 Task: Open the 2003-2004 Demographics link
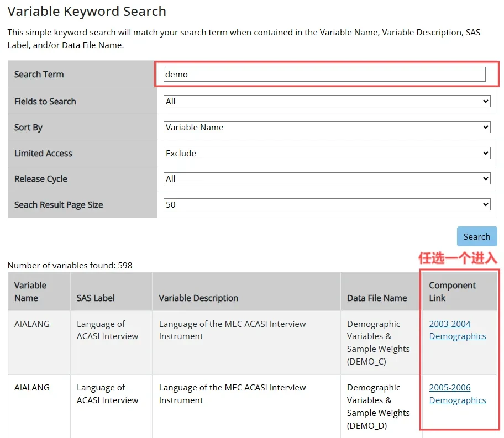pyautogui.click(x=457, y=330)
